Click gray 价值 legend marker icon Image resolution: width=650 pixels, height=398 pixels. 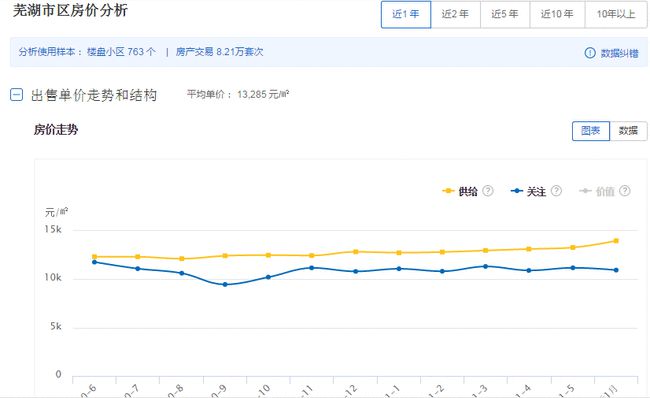click(585, 191)
